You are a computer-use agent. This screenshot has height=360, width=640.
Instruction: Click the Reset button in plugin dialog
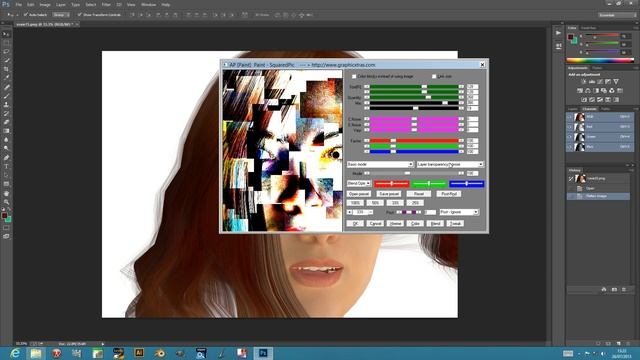point(419,194)
